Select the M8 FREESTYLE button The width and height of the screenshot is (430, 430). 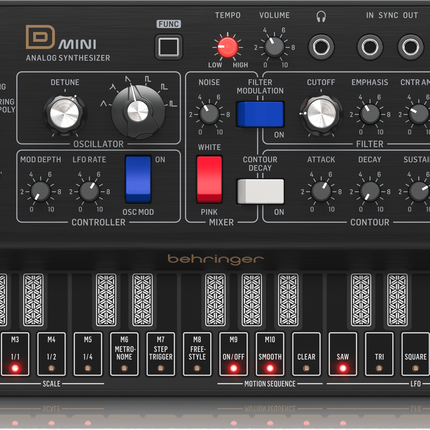coord(197,354)
